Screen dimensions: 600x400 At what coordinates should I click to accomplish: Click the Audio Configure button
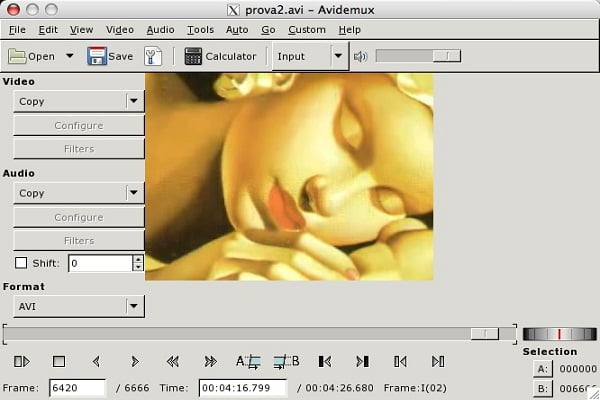[79, 217]
